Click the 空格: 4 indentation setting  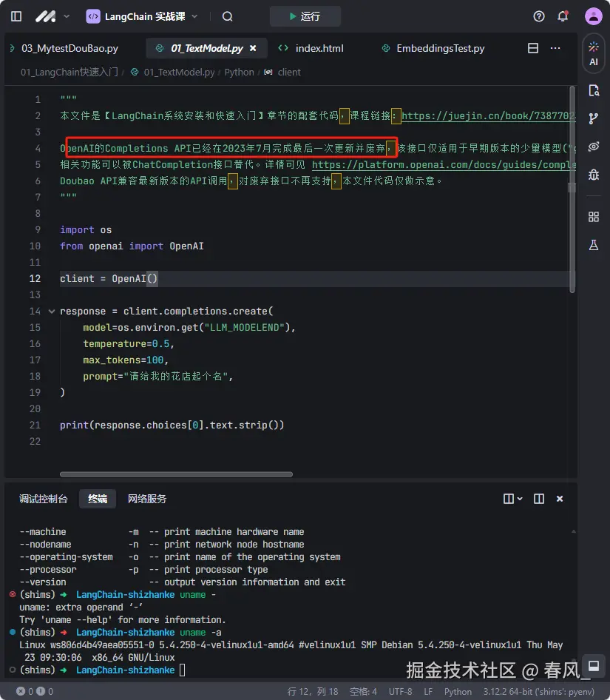[364, 692]
